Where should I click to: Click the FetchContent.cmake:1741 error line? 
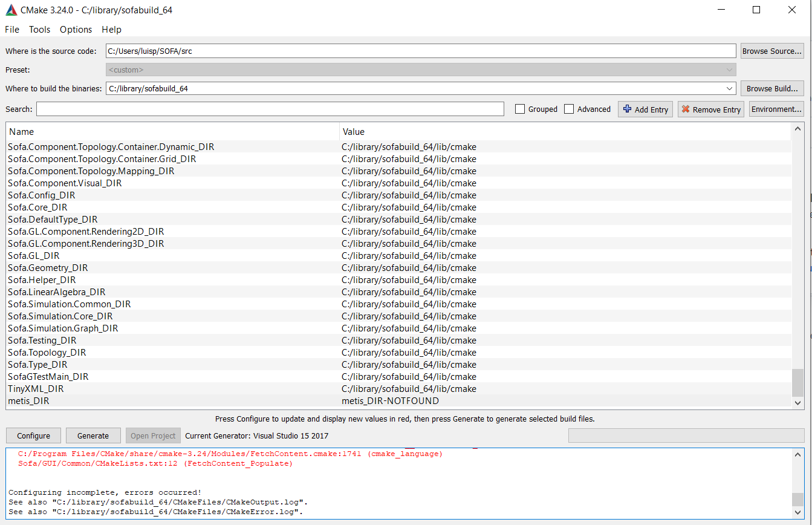coord(230,454)
